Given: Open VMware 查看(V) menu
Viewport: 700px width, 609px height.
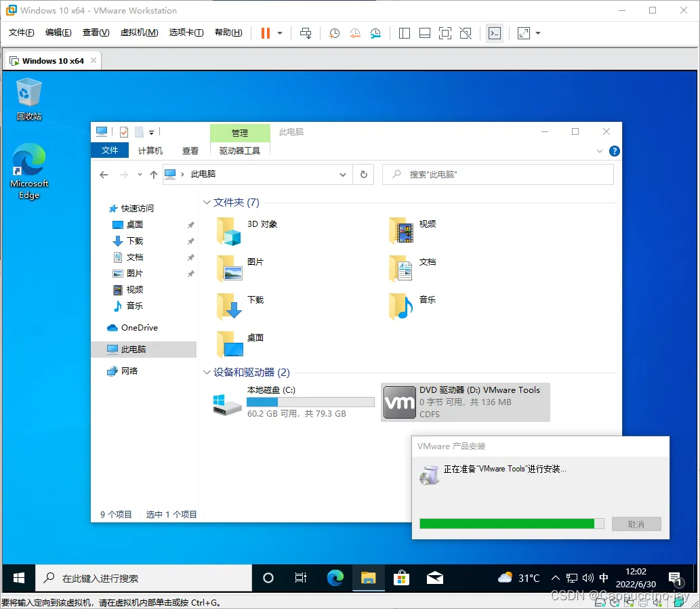Looking at the screenshot, I should pos(96,33).
